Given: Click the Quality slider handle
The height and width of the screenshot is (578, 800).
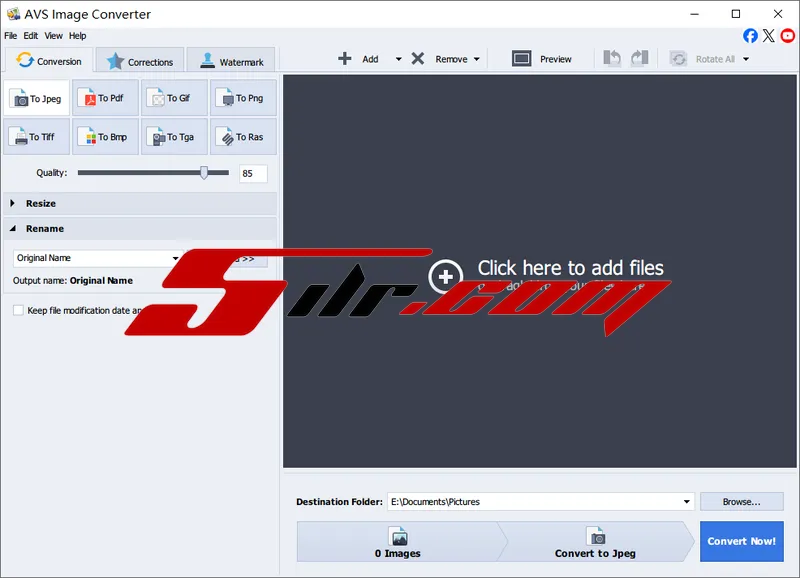Looking at the screenshot, I should [x=204, y=172].
